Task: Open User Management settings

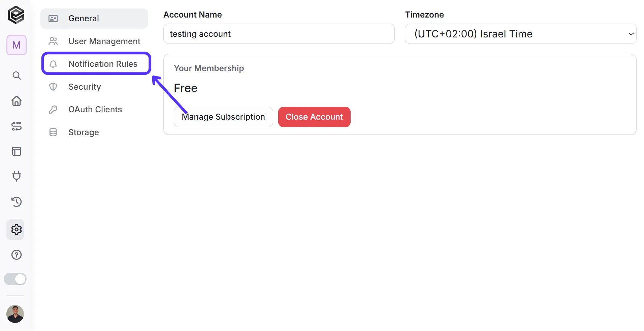Action: pyautogui.click(x=94, y=41)
